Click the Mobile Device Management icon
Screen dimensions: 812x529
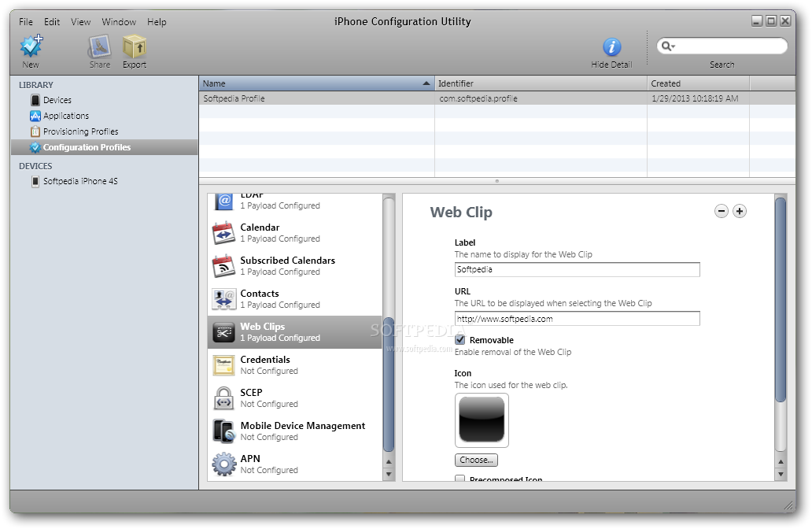223,431
